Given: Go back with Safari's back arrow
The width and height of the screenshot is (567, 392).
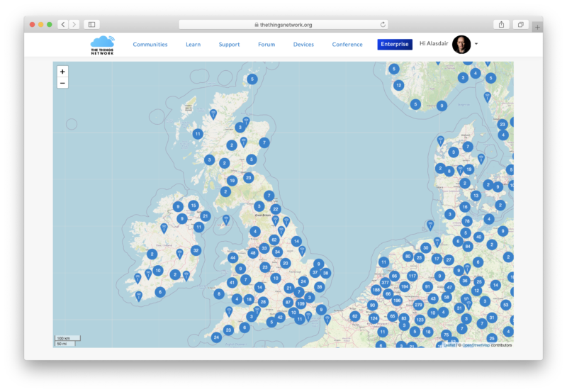Looking at the screenshot, I should click(x=63, y=24).
